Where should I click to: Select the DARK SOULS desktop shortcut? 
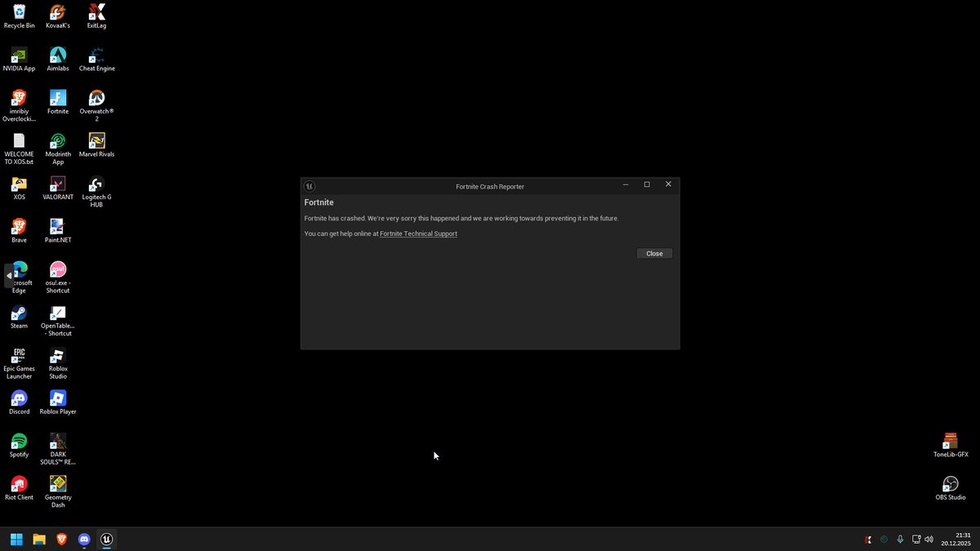(58, 450)
